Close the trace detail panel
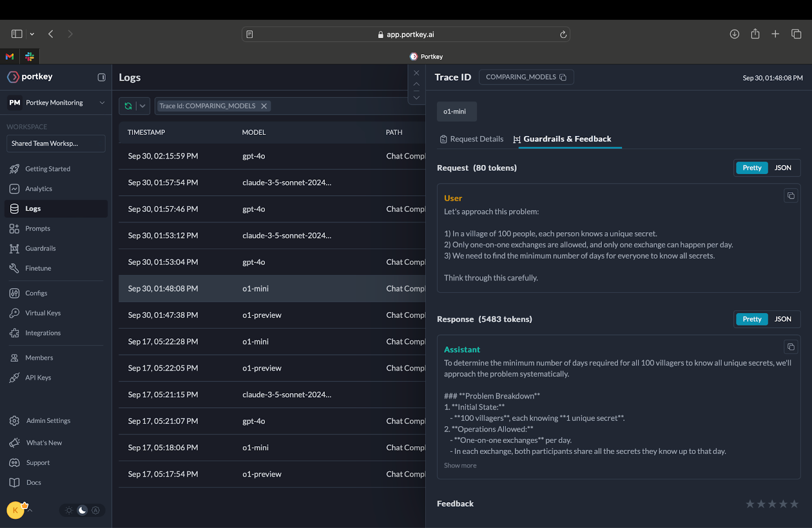 click(x=416, y=73)
